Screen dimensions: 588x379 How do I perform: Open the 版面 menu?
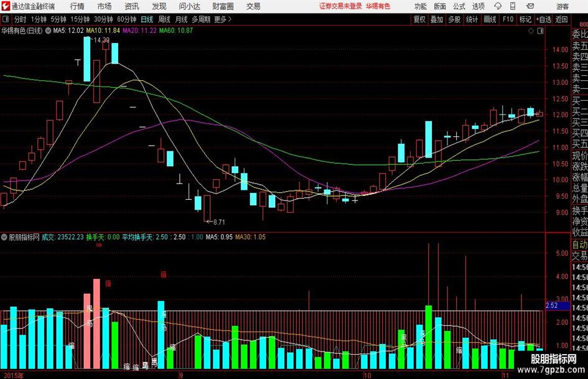(440, 6)
